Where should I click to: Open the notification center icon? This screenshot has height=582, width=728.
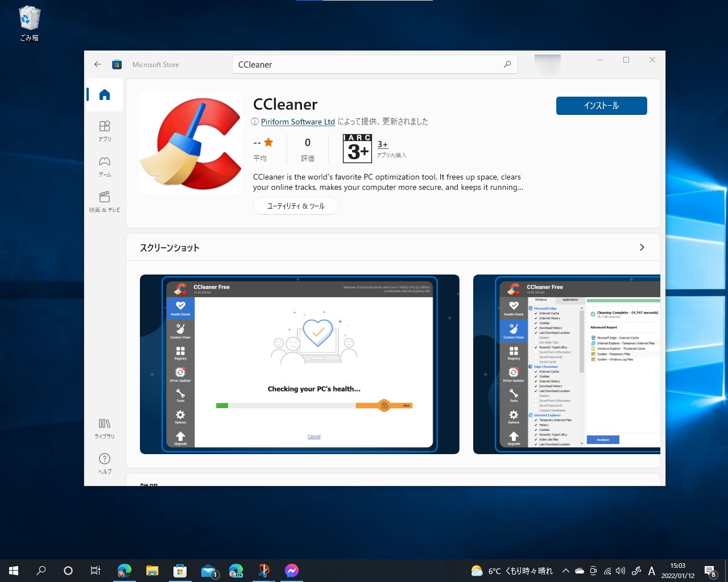[710, 571]
